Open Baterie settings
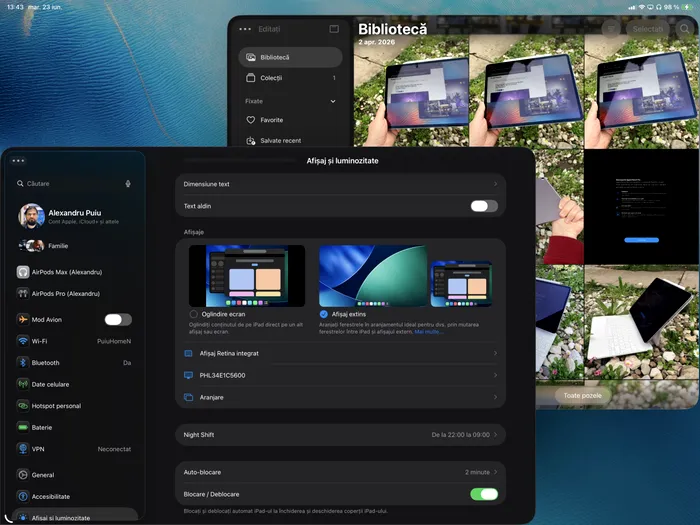700x525 pixels. tap(75, 427)
